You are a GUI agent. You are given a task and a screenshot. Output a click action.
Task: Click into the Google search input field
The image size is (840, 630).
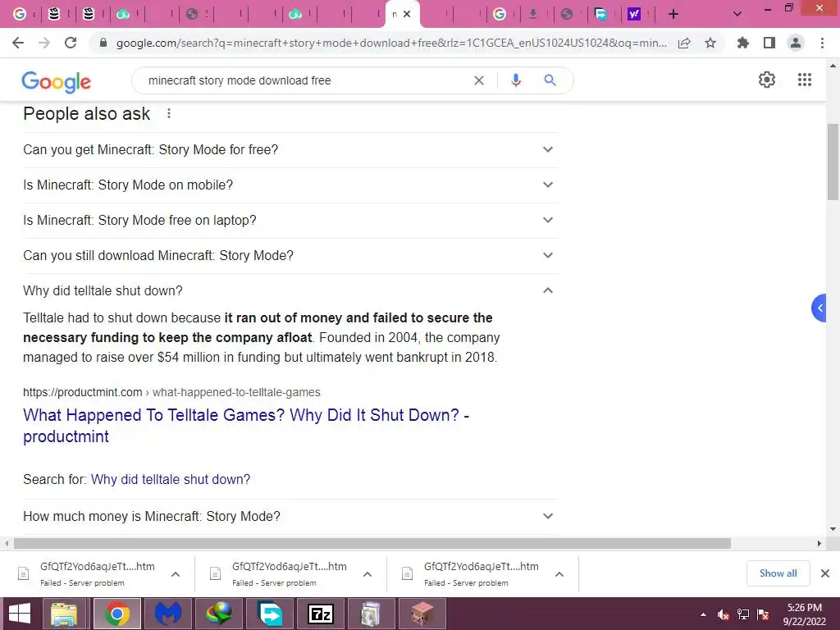coord(305,80)
